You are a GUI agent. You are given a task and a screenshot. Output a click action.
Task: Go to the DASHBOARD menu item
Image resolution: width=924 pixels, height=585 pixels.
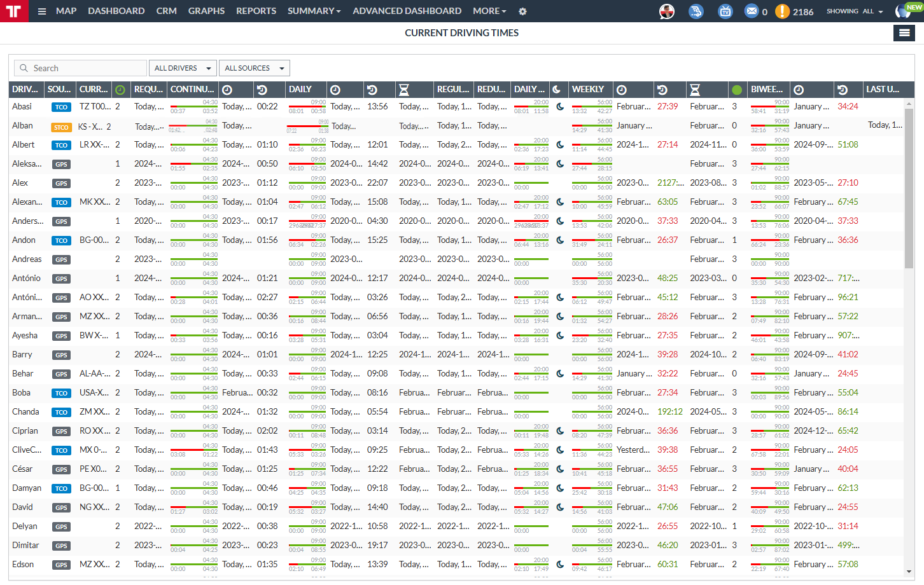[x=116, y=11]
